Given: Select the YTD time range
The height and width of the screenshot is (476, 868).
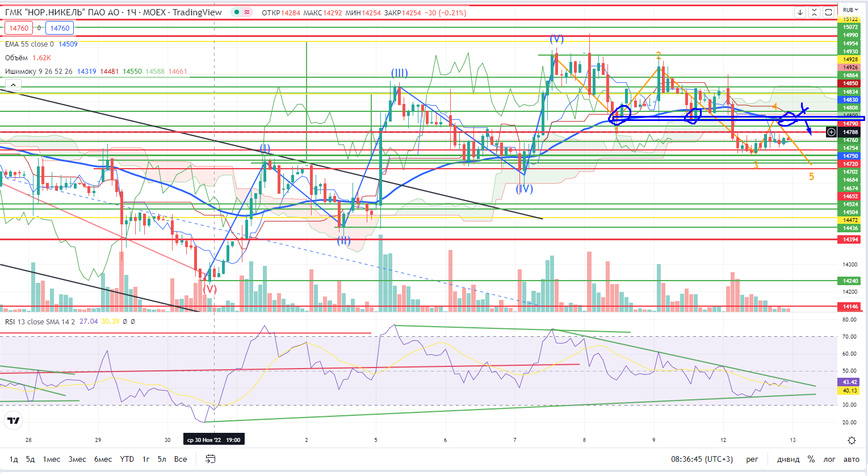Looking at the screenshot, I should pyautogui.click(x=127, y=459).
